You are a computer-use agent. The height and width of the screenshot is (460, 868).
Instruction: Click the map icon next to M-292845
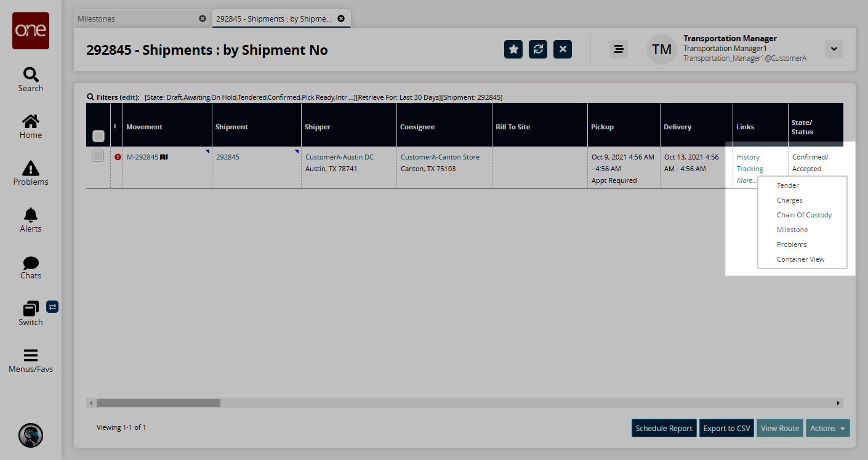click(164, 157)
